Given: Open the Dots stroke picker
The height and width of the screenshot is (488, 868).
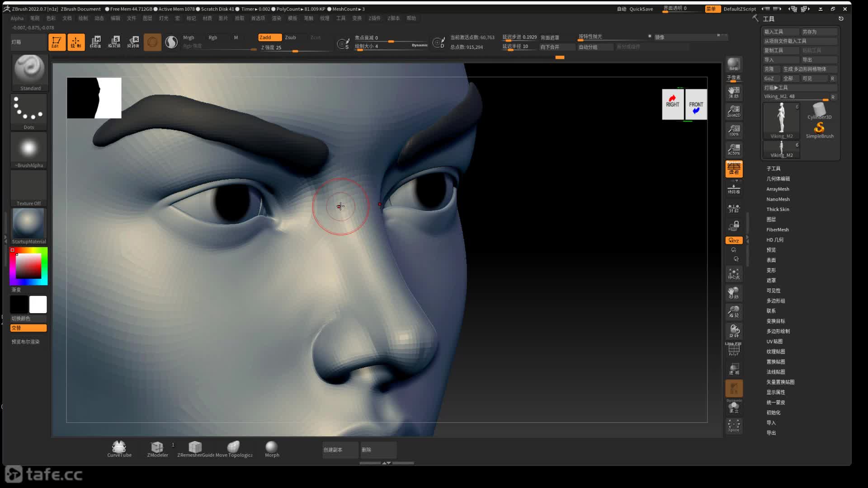Looking at the screenshot, I should tap(28, 111).
